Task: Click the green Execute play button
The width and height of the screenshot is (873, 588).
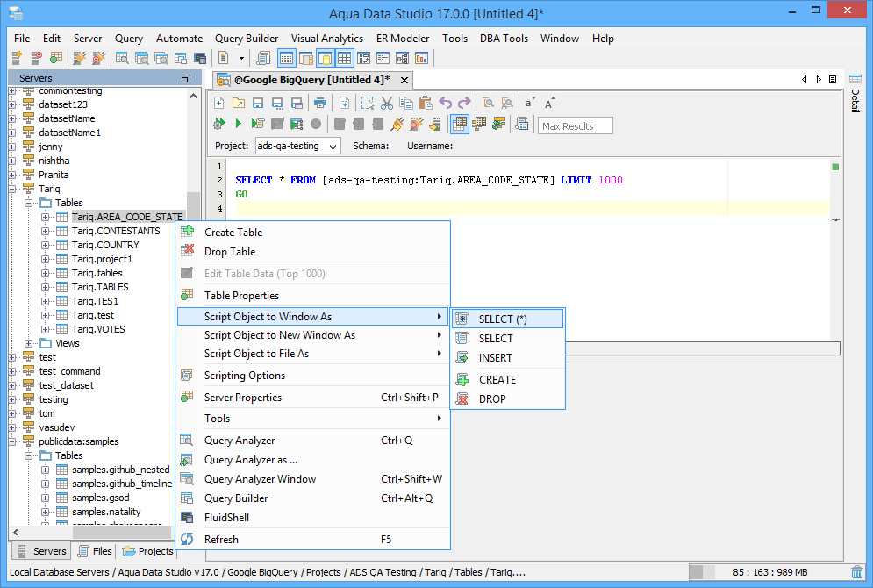Action: pos(239,124)
